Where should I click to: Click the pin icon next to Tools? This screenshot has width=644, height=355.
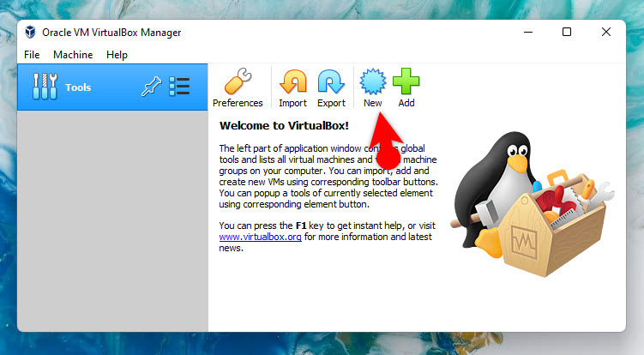pyautogui.click(x=151, y=87)
